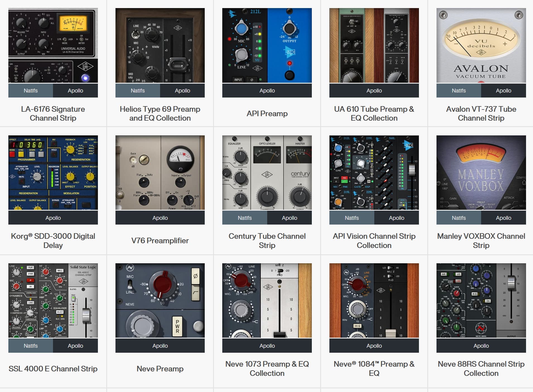Screen dimensions: 533x392
Task: Select Apollo under SSL 4000 E Channel Strip
Action: [x=75, y=346]
